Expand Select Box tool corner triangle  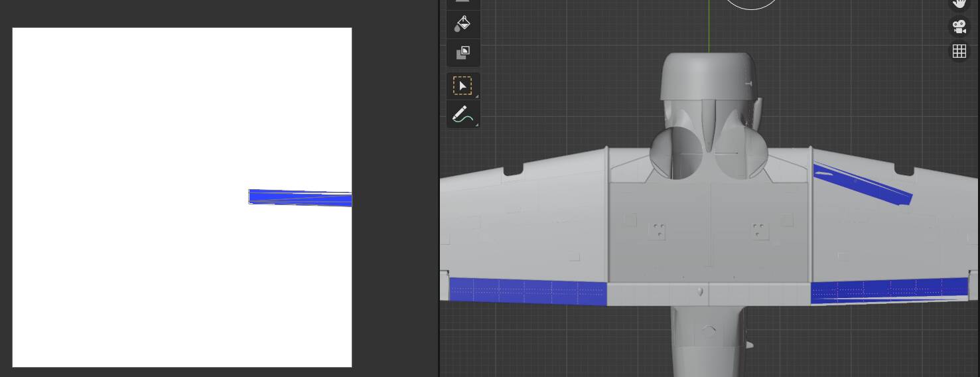click(476, 97)
